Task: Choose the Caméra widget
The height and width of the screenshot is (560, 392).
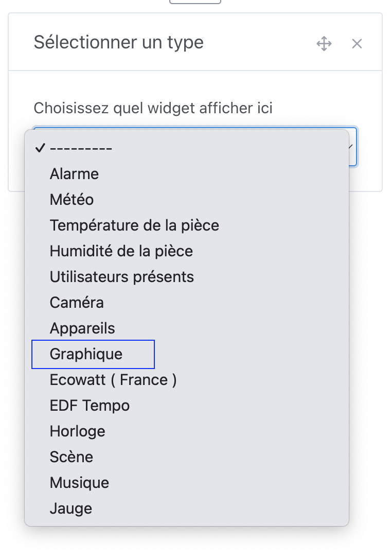Action: (x=76, y=303)
